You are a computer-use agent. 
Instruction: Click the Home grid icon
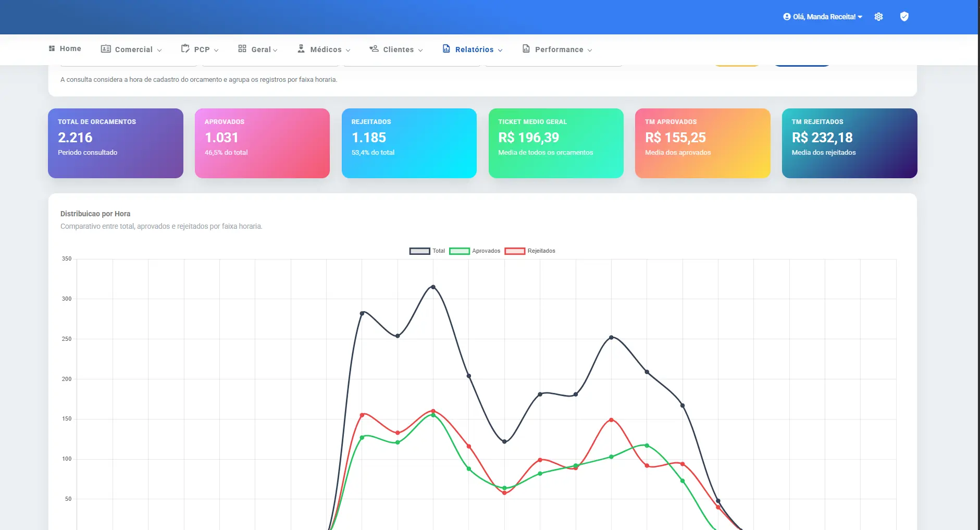(52, 48)
